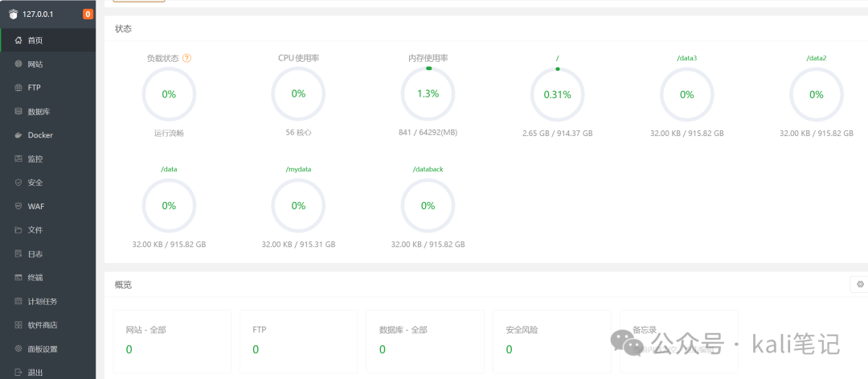The height and width of the screenshot is (379, 868).
Task: Click the orange notification badge beside 127.0.0.1
Action: [88, 14]
